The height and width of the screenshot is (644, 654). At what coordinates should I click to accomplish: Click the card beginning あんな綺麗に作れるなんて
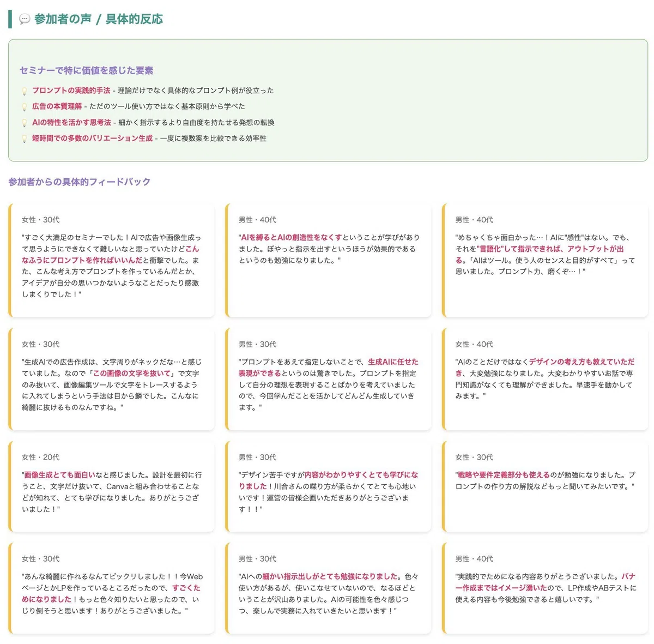[111, 588]
